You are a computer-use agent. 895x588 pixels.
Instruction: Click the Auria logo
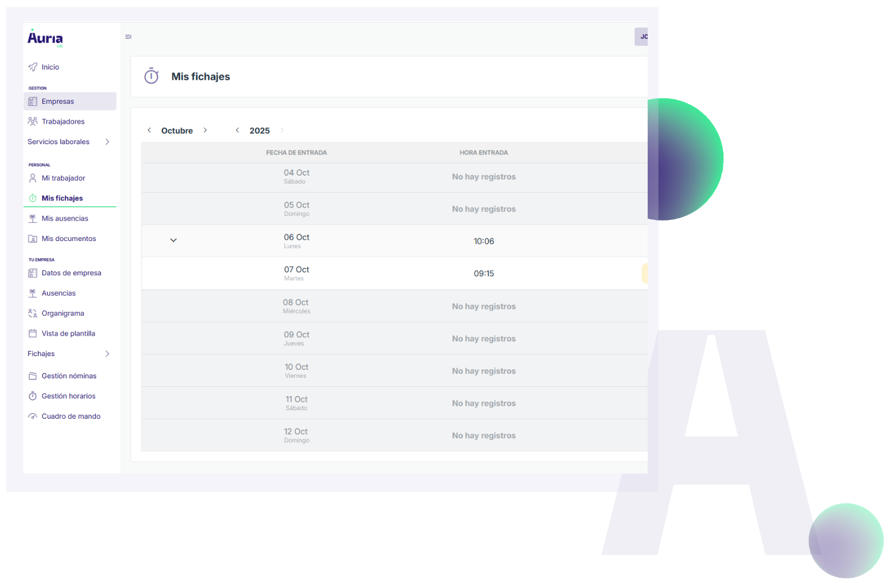(45, 38)
